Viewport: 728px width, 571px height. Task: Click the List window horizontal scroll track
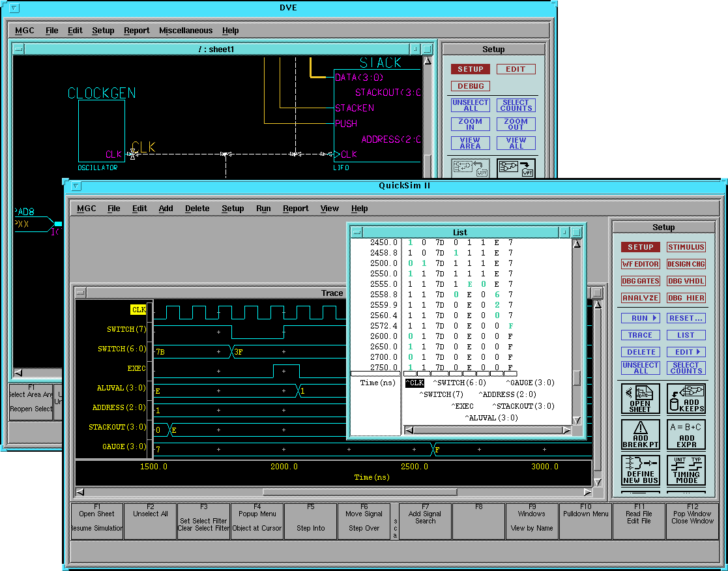(488, 430)
